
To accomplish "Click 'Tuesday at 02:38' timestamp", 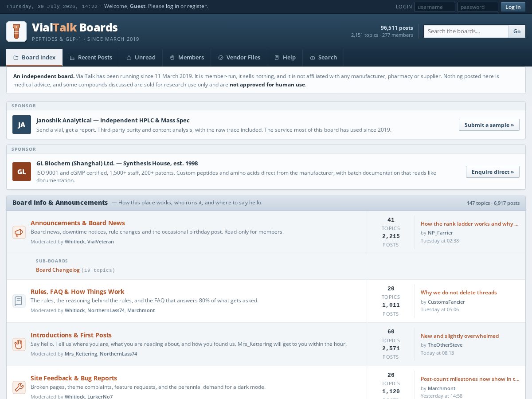I will click(x=440, y=241).
